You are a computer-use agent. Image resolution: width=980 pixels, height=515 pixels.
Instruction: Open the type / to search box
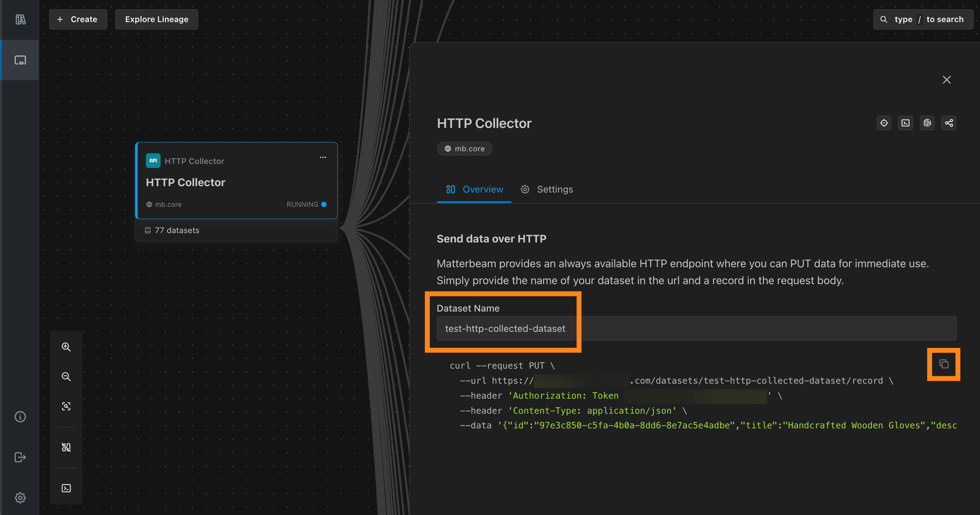pos(923,20)
